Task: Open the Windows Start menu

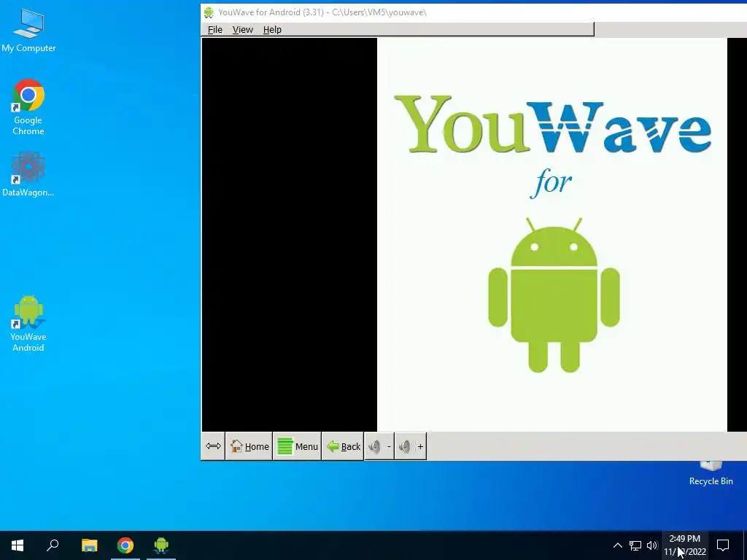Action: 18,545
